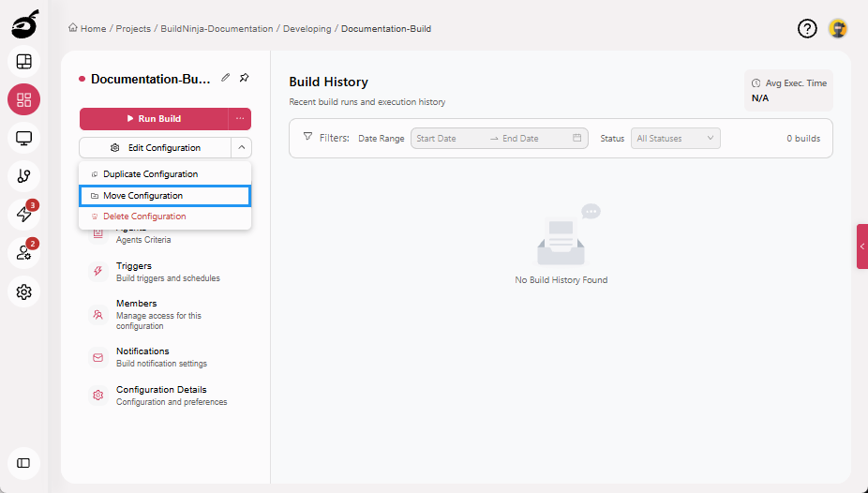Open the date range calendar icon
The height and width of the screenshot is (493, 868).
(x=576, y=138)
